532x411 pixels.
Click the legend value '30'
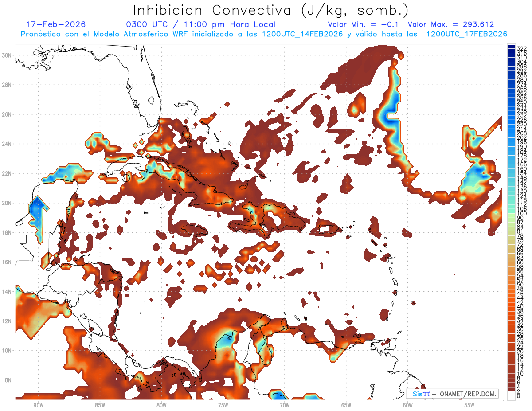520,329
